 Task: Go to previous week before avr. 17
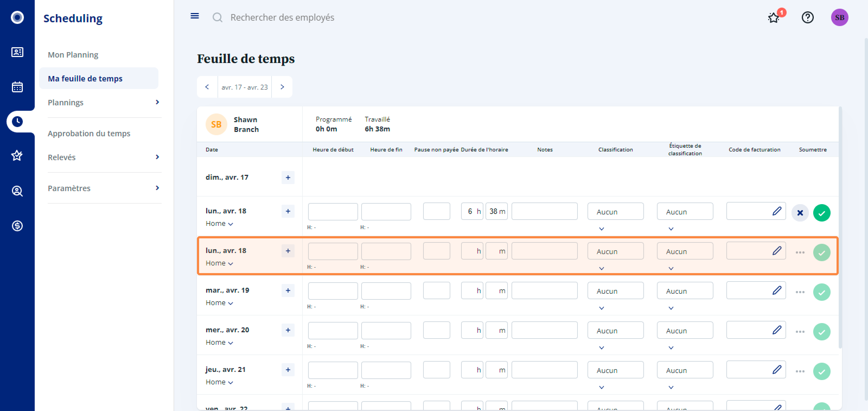[207, 87]
